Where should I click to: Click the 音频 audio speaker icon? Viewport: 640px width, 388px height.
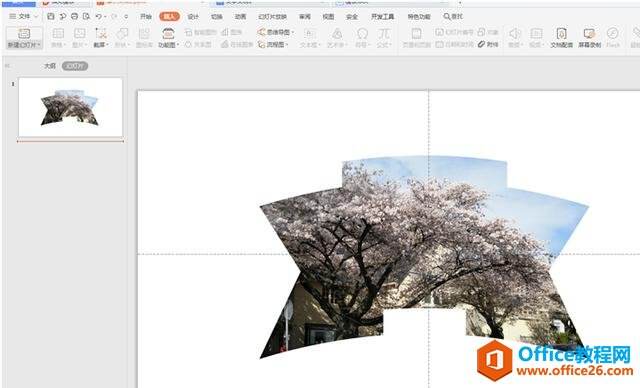[x=515, y=37]
